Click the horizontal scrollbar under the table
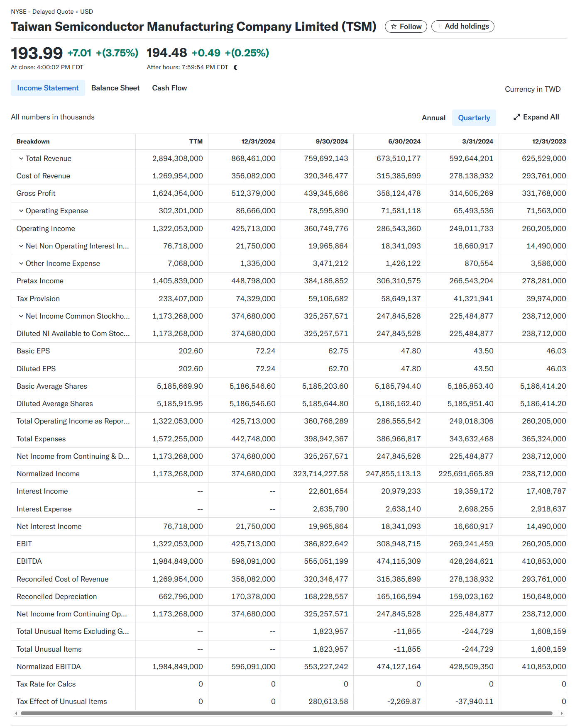This screenshot has height=728, width=575. click(x=286, y=713)
